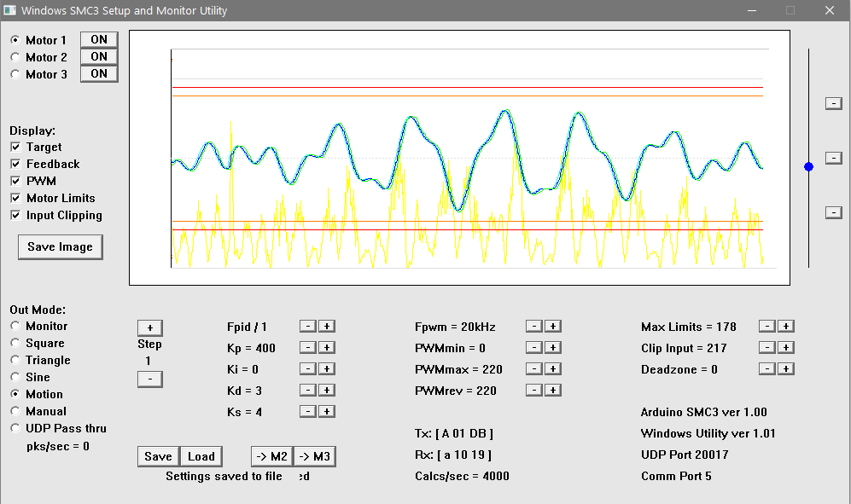Decrease Fpwm frequency with minus button
The image size is (851, 504).
(x=533, y=327)
